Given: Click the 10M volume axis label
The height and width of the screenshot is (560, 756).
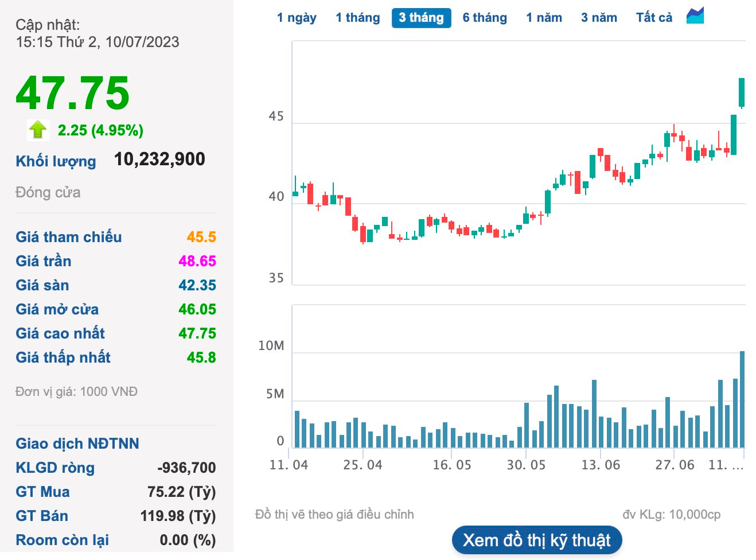Looking at the screenshot, I should click(x=271, y=345).
